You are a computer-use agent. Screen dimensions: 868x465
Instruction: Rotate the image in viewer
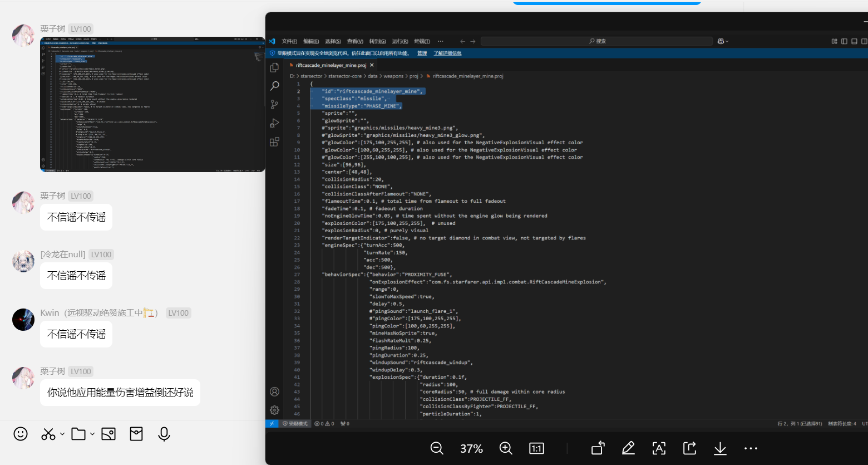(598, 448)
